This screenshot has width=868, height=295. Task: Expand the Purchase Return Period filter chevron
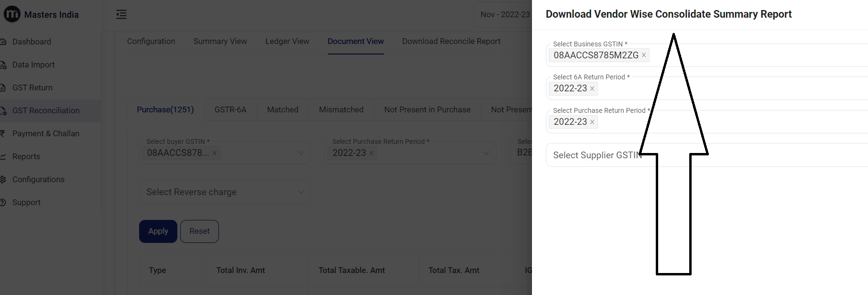[x=487, y=153]
